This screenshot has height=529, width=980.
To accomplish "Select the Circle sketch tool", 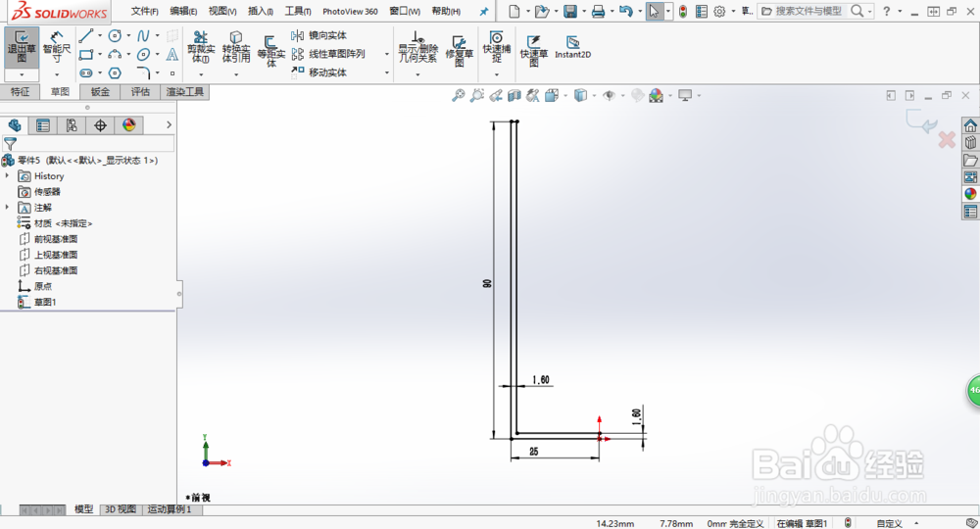I will pos(115,35).
